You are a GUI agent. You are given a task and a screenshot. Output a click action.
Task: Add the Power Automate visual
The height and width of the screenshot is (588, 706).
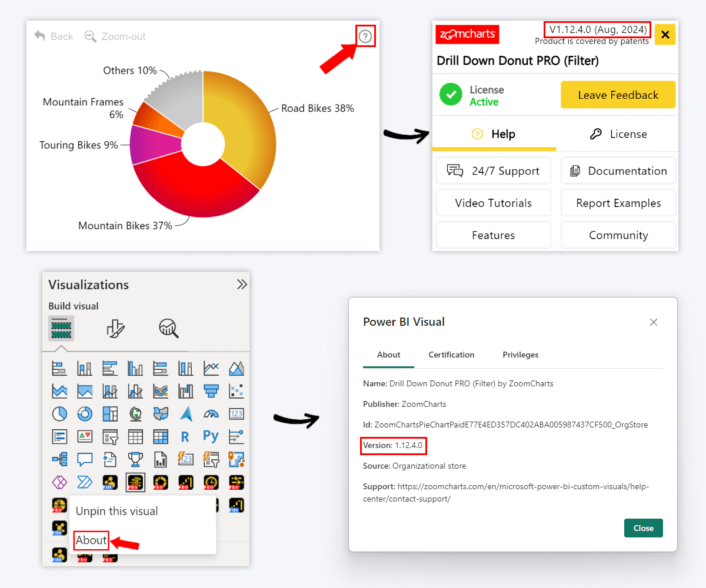tap(85, 482)
